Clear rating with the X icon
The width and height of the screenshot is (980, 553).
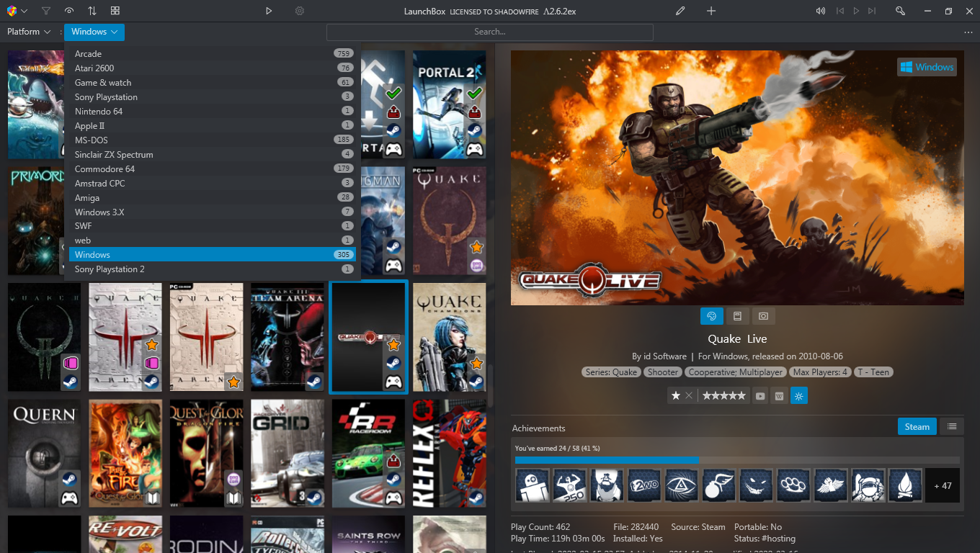click(x=689, y=395)
